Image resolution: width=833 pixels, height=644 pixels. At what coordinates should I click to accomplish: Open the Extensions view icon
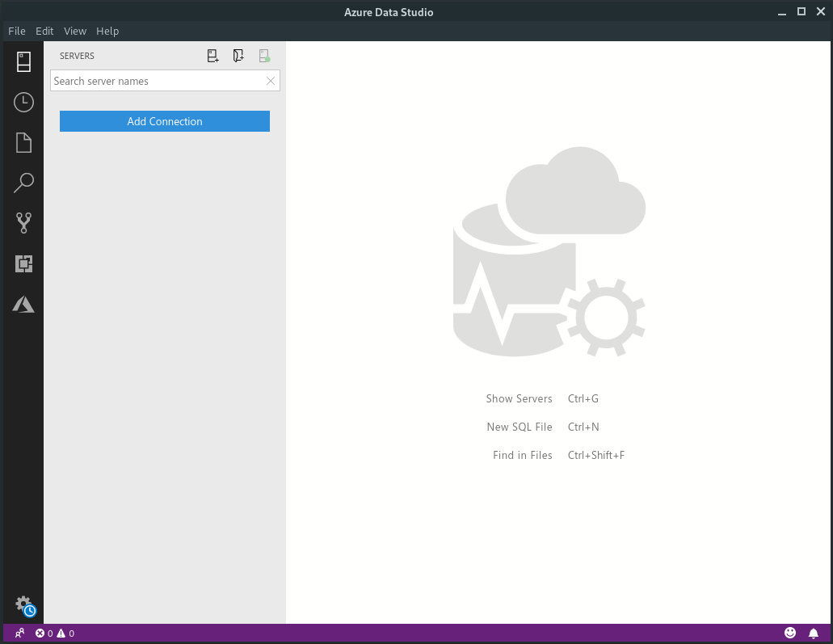[23, 263]
